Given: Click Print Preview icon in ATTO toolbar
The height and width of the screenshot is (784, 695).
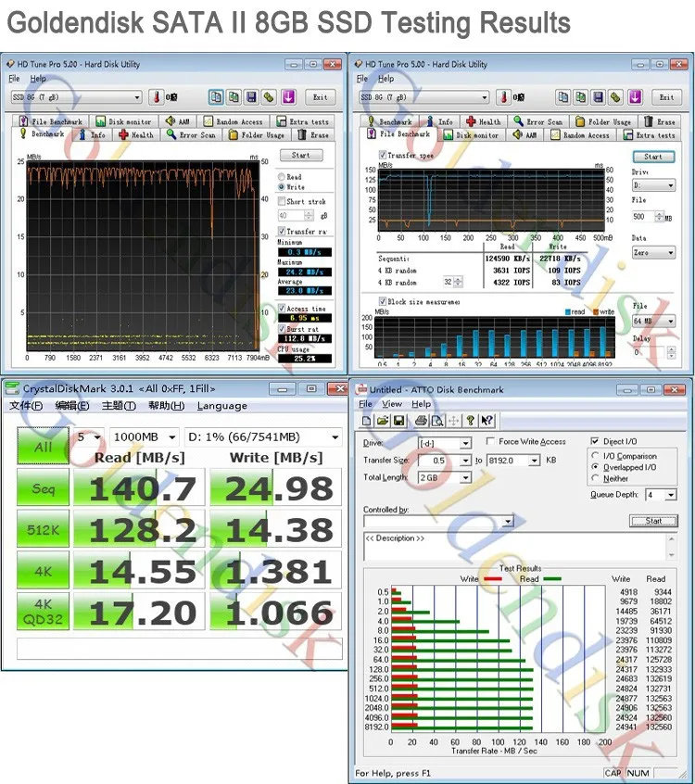Looking at the screenshot, I should pyautogui.click(x=437, y=421).
